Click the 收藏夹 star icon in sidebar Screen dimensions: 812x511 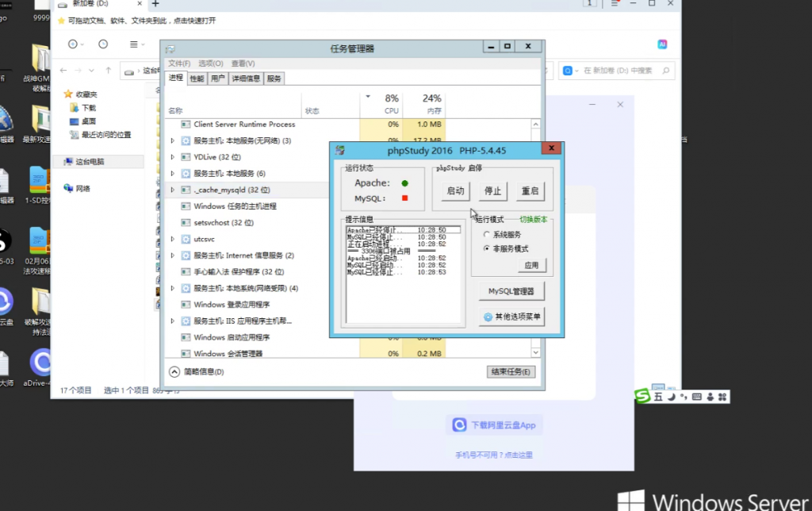tap(68, 94)
